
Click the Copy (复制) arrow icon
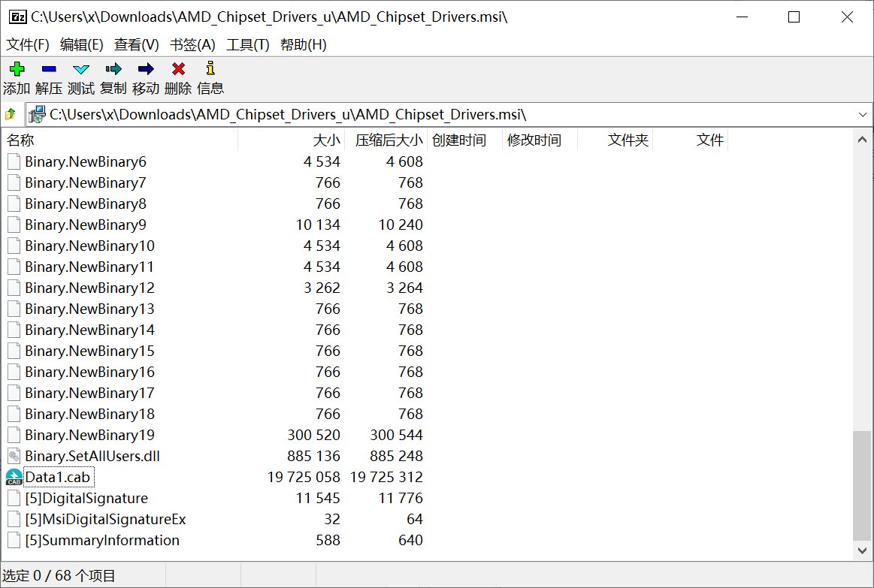pyautogui.click(x=113, y=68)
